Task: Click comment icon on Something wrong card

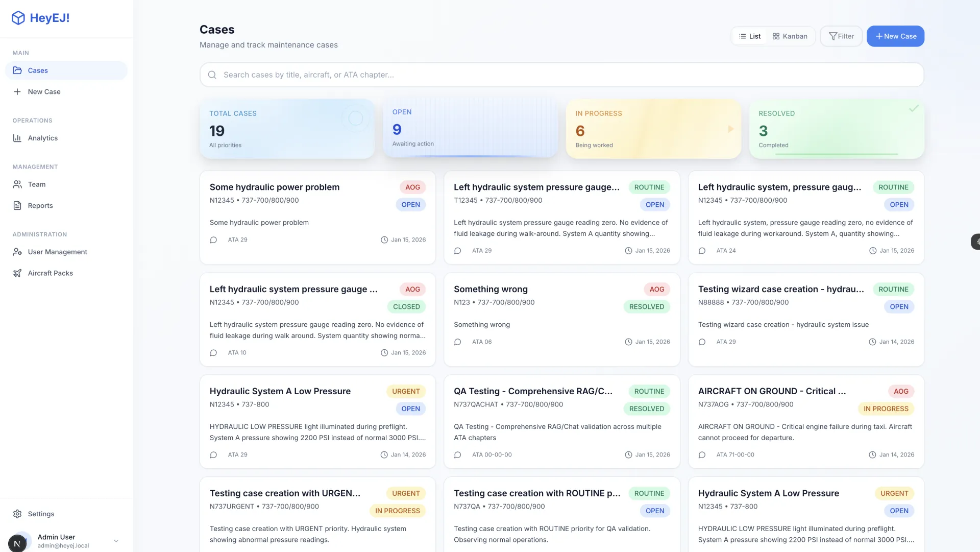Action: [457, 342]
